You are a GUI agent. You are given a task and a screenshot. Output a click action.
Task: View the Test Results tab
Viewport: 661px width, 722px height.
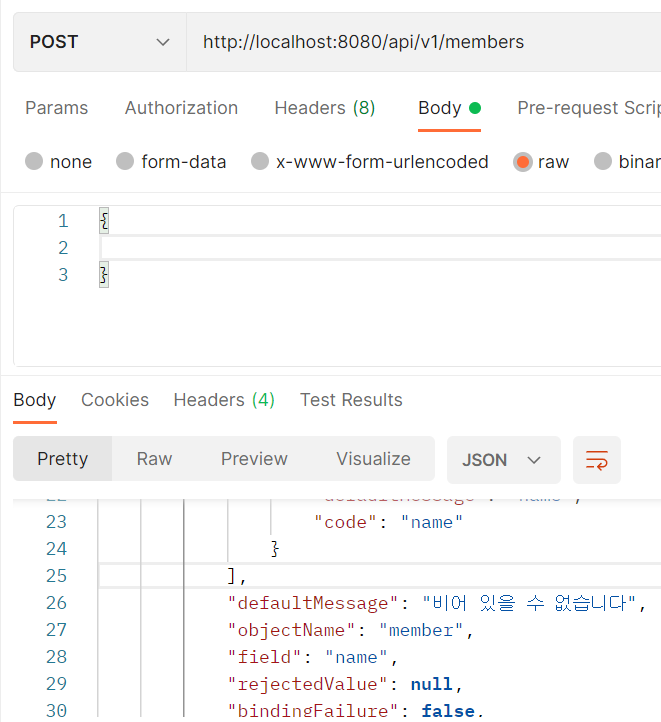[x=351, y=400]
